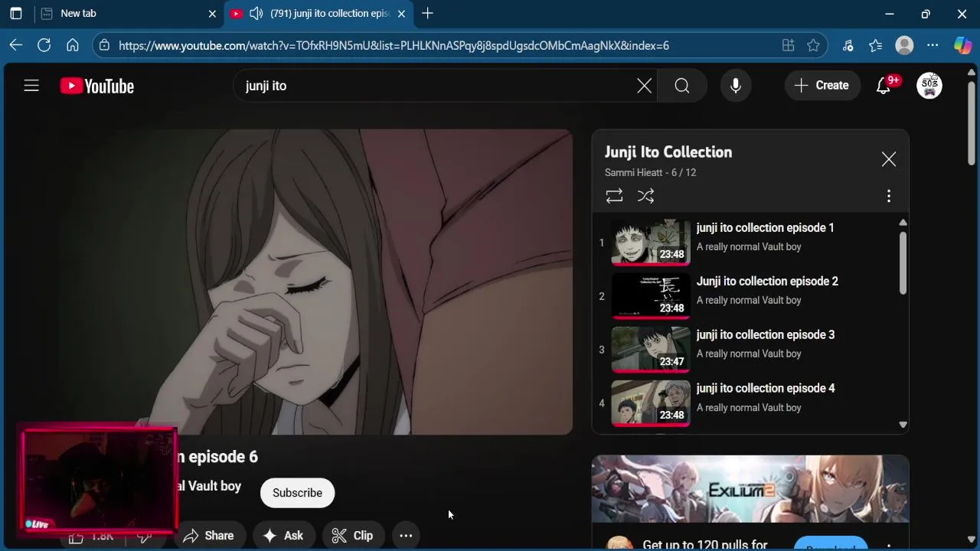This screenshot has height=551, width=980.
Task: Open the browser extensions icon
Action: click(x=848, y=46)
